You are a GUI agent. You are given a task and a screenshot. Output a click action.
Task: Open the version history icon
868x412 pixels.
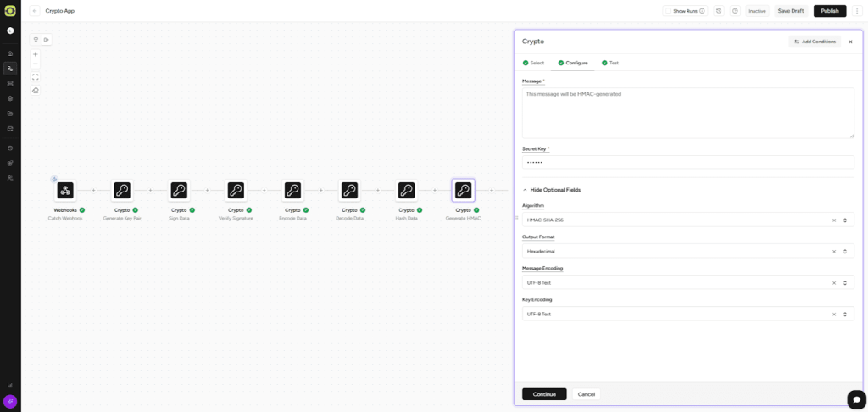click(719, 11)
